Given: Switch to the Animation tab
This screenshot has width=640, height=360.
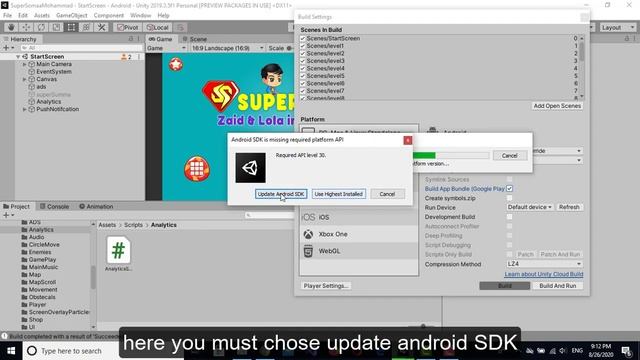Looking at the screenshot, I should [x=96, y=207].
